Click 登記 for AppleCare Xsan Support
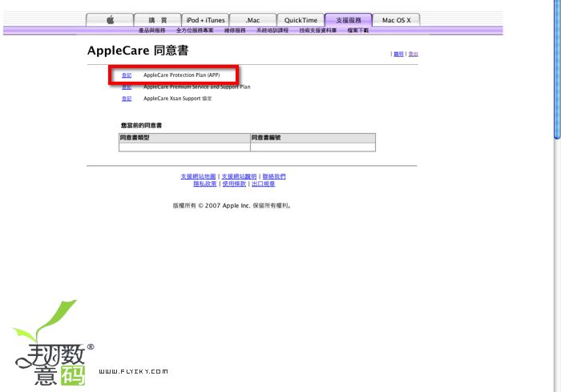The height and width of the screenshot is (392, 561). [x=127, y=99]
